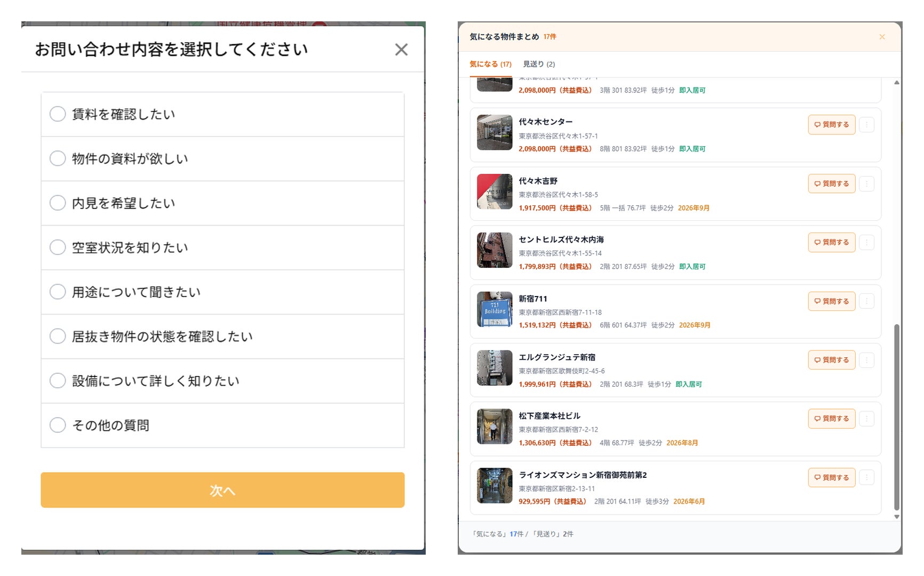Close the inquiry content dialog
Viewport: 924px width, 576px height.
[401, 50]
